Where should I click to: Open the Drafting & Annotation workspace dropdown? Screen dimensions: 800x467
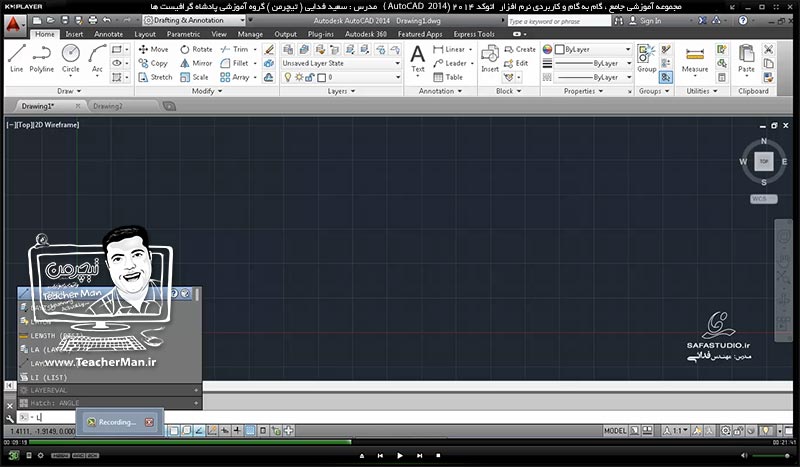tap(194, 20)
